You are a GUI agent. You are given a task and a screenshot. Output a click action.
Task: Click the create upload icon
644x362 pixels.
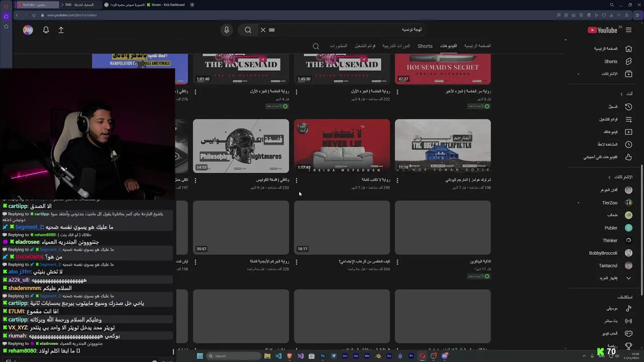[61, 30]
